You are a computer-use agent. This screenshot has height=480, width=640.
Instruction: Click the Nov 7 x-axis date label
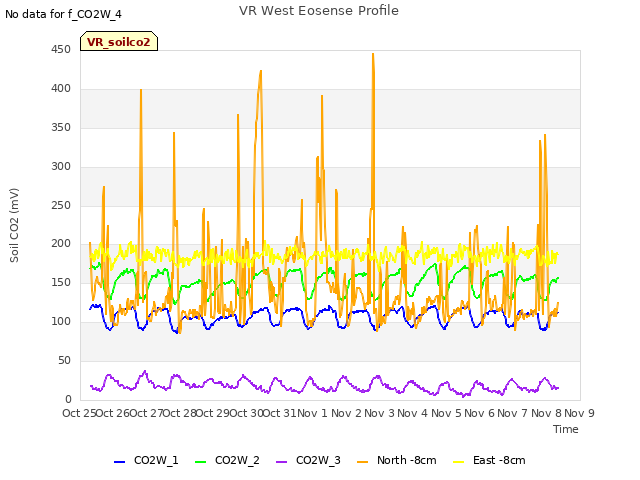pos(513,413)
